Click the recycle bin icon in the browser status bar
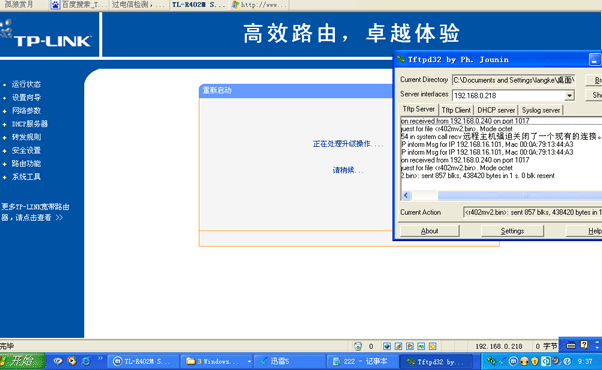Viewport: 602px width, 370px height. [x=358, y=346]
